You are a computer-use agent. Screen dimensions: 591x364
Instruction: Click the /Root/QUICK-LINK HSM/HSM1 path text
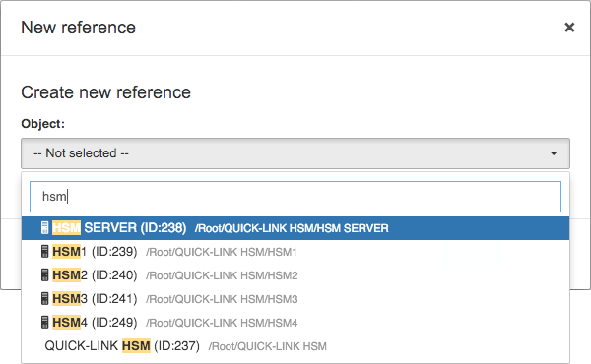pyautogui.click(x=222, y=252)
